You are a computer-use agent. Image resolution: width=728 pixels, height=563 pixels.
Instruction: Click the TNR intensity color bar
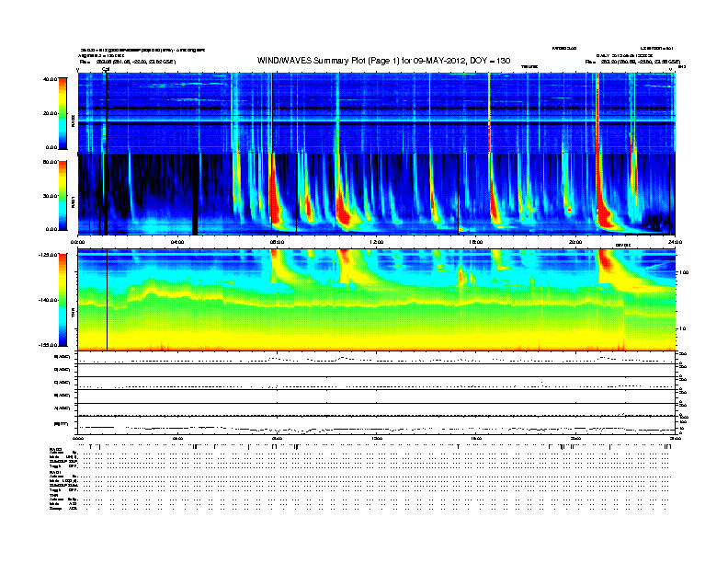tap(63, 300)
